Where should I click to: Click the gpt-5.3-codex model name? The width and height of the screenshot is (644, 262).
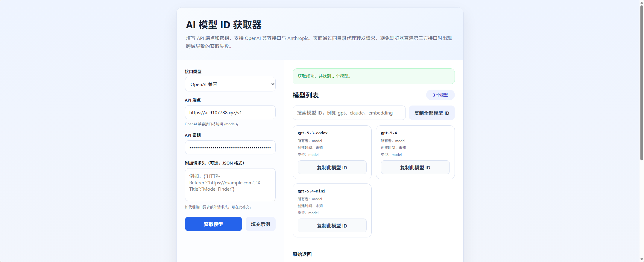[312, 133]
